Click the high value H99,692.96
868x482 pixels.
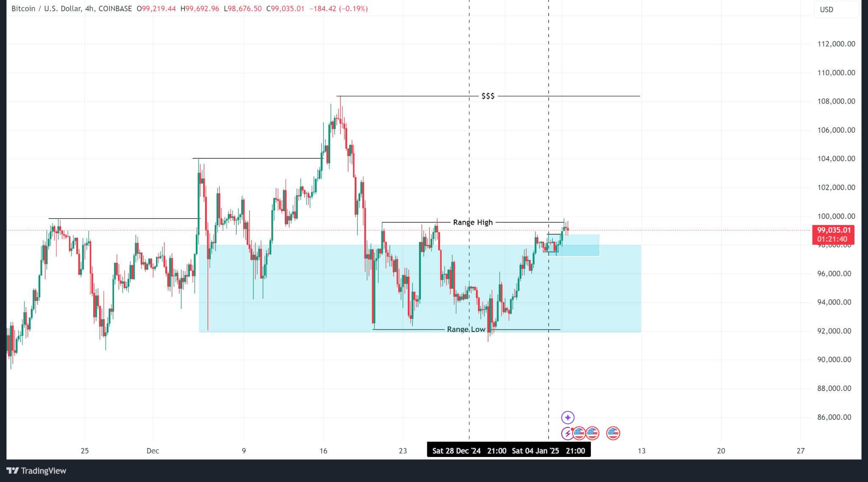(200, 8)
